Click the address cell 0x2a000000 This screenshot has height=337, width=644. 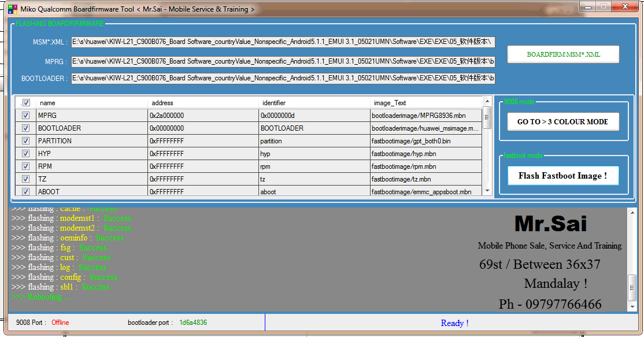click(x=203, y=116)
